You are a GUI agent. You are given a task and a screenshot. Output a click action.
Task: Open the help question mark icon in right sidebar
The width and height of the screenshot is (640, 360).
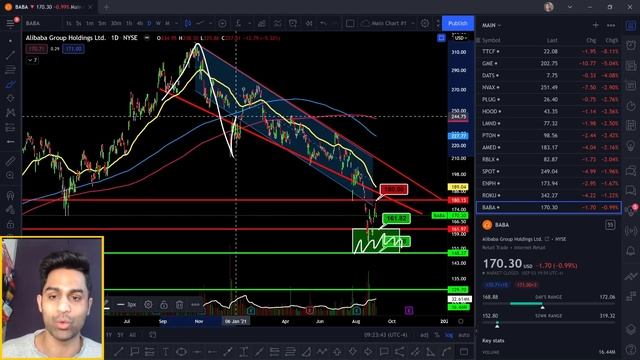(x=631, y=349)
